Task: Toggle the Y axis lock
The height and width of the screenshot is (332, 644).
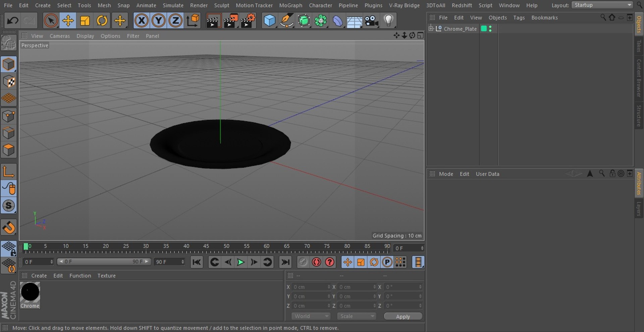Action: [x=158, y=21]
